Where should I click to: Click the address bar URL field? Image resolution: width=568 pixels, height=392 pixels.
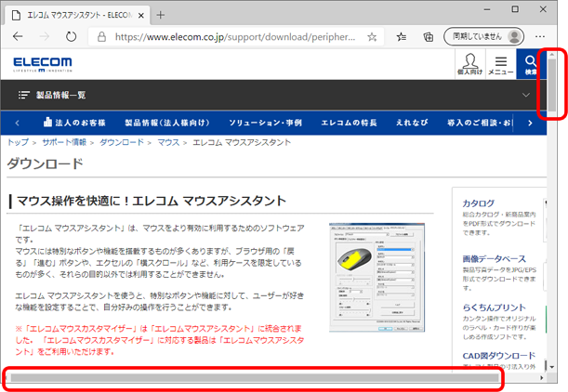point(235,36)
